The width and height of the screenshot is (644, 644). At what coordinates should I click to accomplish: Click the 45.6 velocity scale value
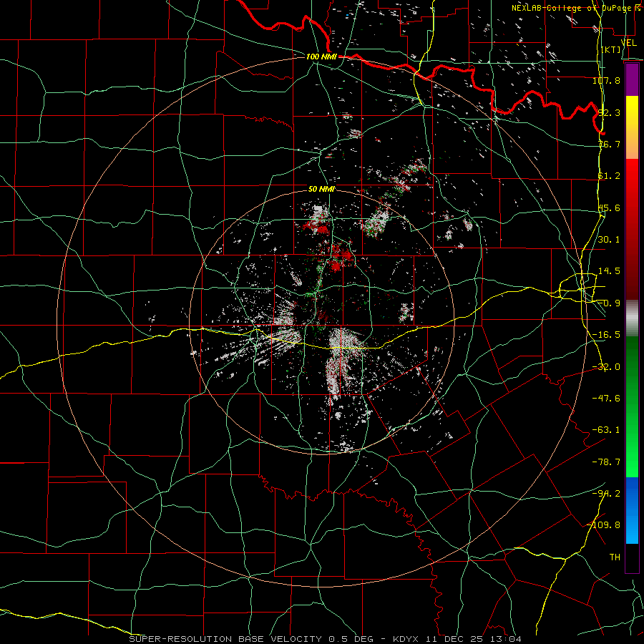[x=609, y=208]
